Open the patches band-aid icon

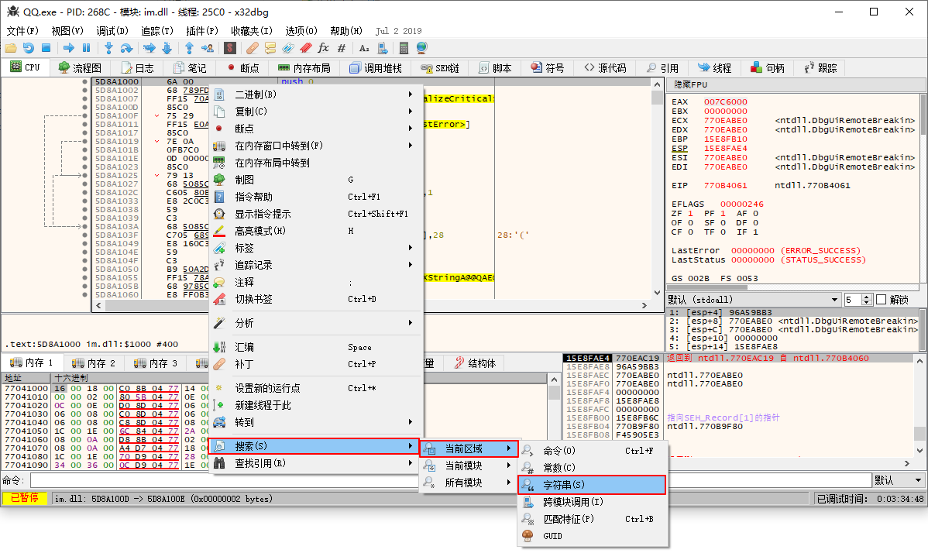click(253, 48)
